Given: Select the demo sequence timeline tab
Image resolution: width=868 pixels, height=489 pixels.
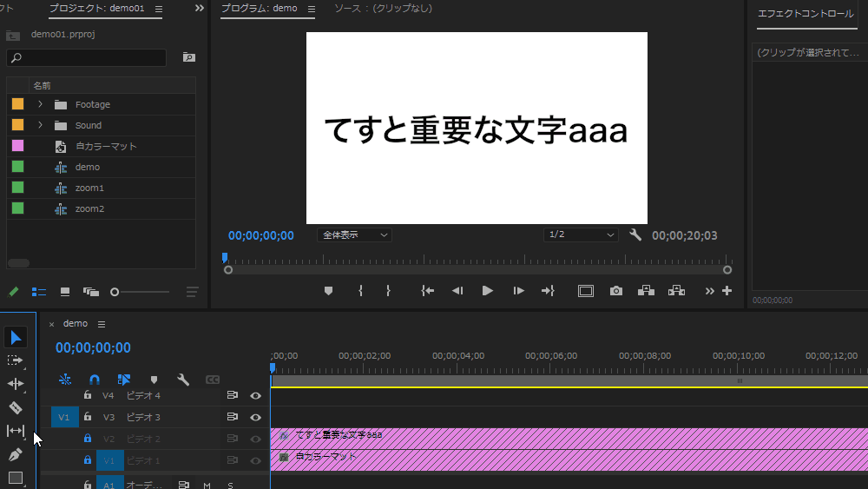Looking at the screenshot, I should 76,323.
